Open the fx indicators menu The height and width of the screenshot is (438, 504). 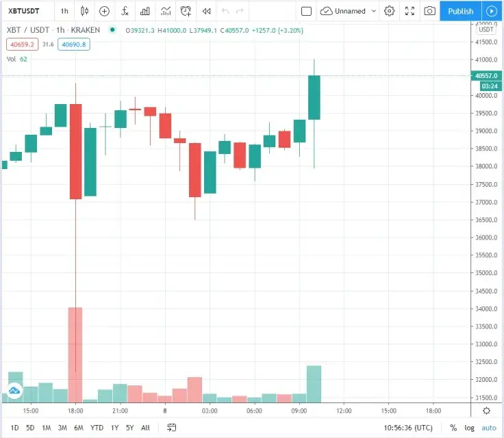(x=124, y=11)
